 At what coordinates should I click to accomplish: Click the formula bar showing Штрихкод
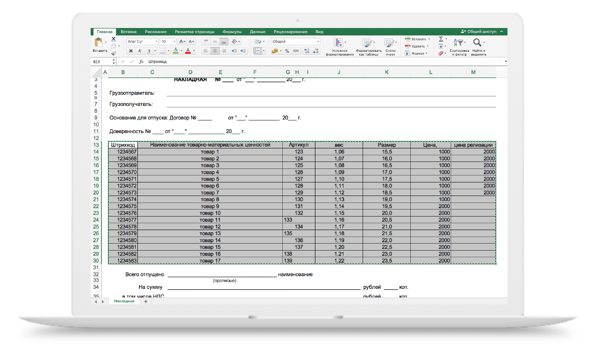coord(325,62)
